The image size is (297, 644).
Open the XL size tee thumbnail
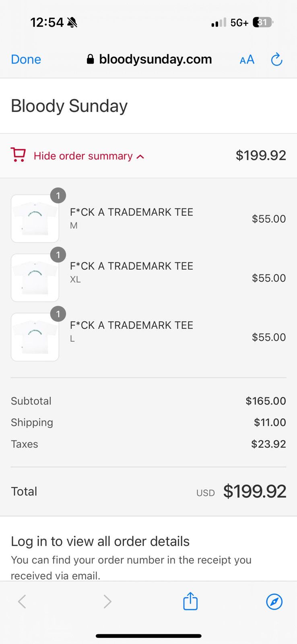pyautogui.click(x=35, y=278)
